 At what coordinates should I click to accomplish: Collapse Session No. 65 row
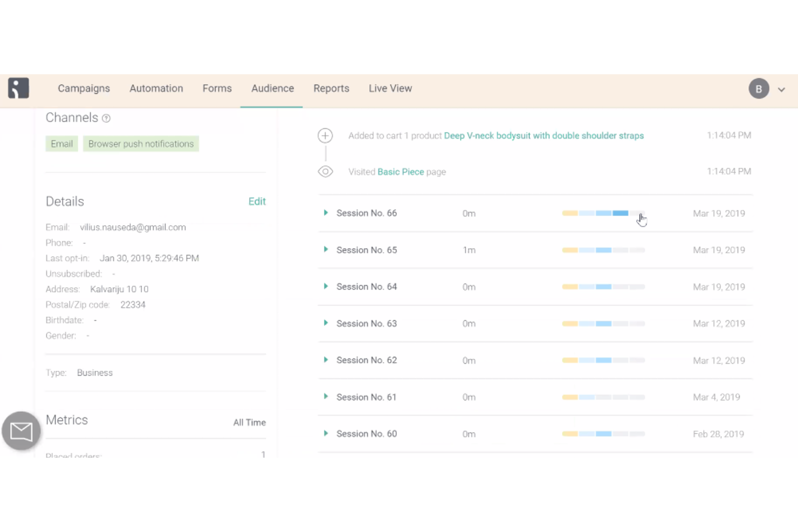click(x=326, y=250)
